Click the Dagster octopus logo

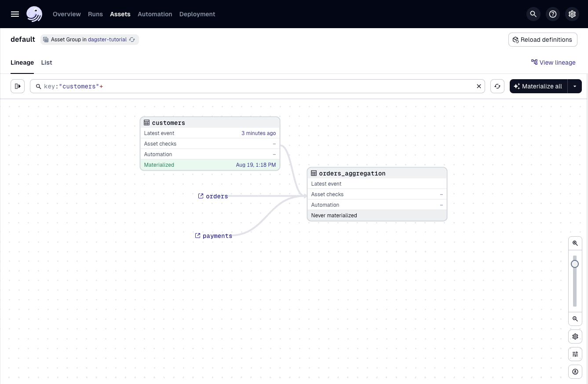pyautogui.click(x=34, y=14)
